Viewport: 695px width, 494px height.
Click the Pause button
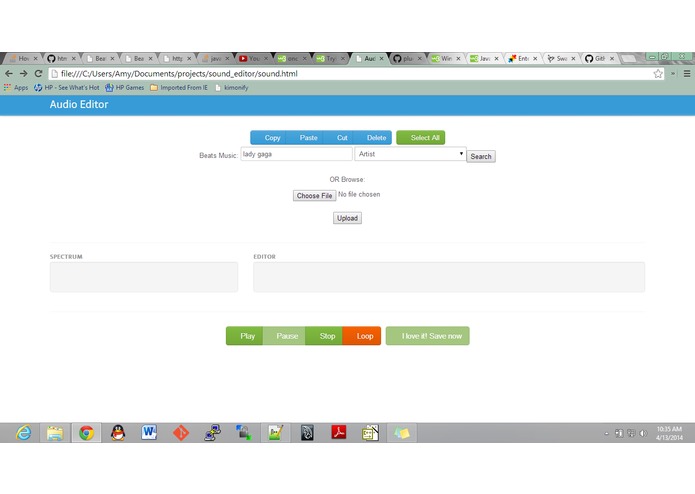[x=284, y=336]
